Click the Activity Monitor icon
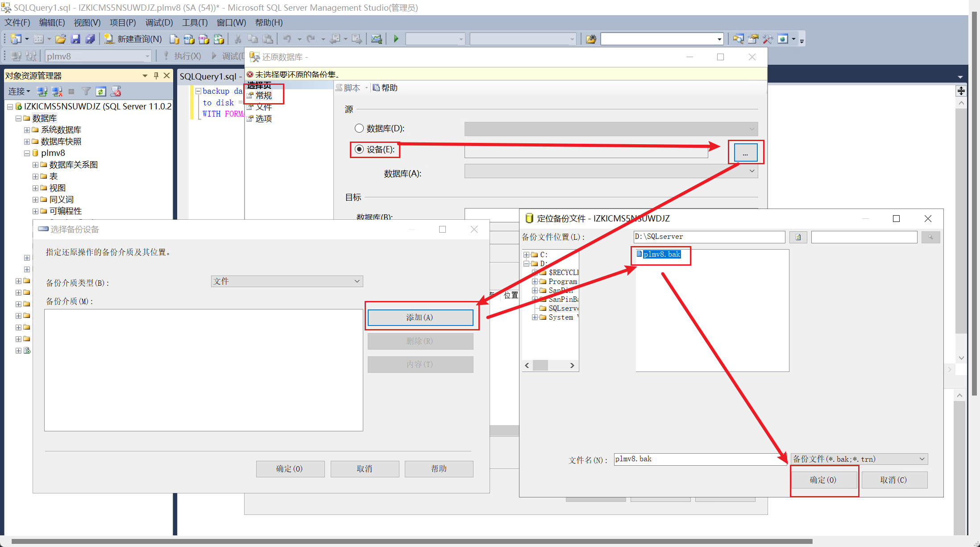The width and height of the screenshot is (980, 547). [377, 39]
